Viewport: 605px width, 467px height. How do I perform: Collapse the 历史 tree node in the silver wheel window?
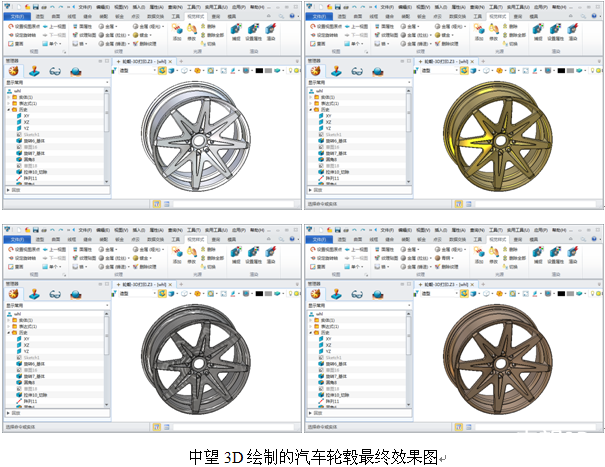click(x=9, y=109)
